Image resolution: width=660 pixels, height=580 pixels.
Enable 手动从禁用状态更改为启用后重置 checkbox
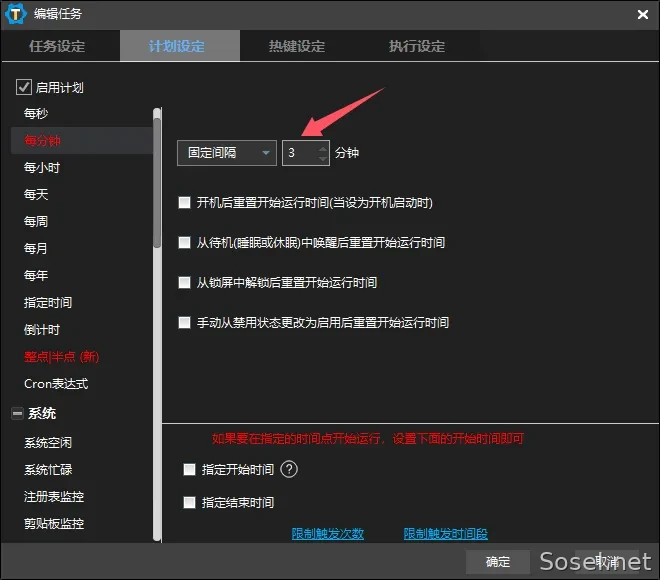click(x=184, y=322)
